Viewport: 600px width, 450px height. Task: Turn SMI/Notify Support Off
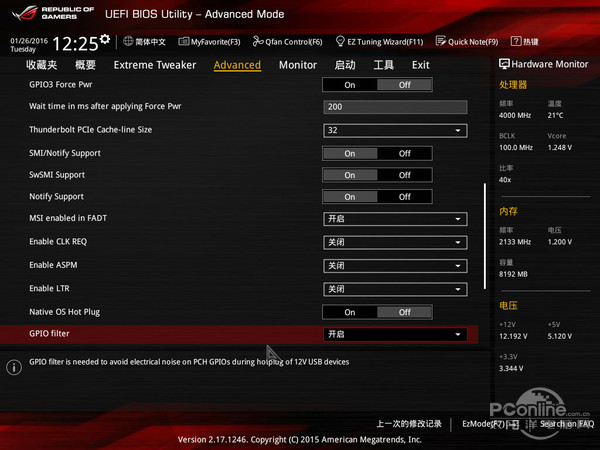[x=404, y=153]
